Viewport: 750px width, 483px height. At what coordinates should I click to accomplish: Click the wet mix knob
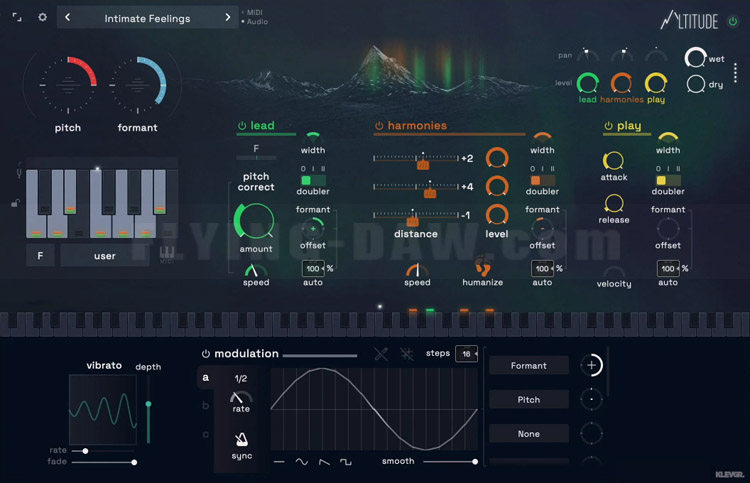coord(695,57)
